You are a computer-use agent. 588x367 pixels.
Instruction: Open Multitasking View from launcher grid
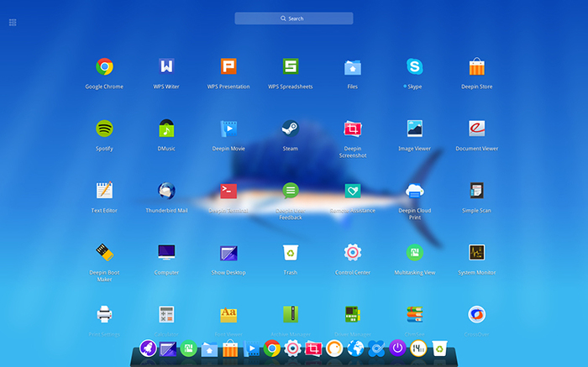(415, 252)
